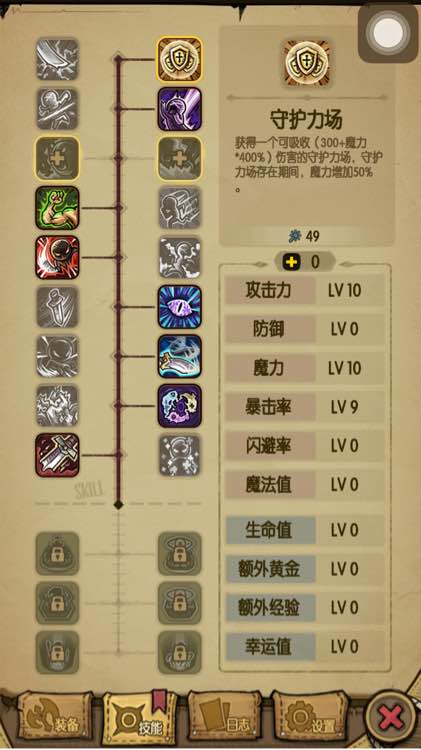Viewport: 421px width, 750px height.
Task: Open the 设置 settings tab
Action: coord(309,719)
